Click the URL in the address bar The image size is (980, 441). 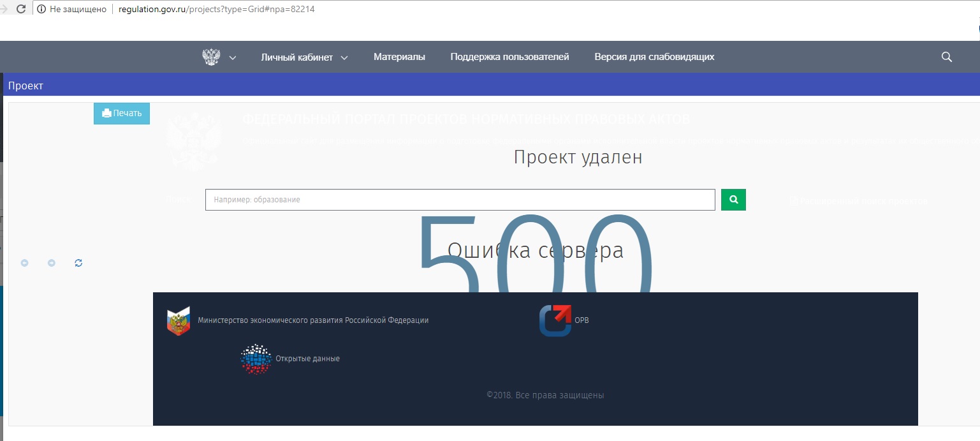(216, 10)
